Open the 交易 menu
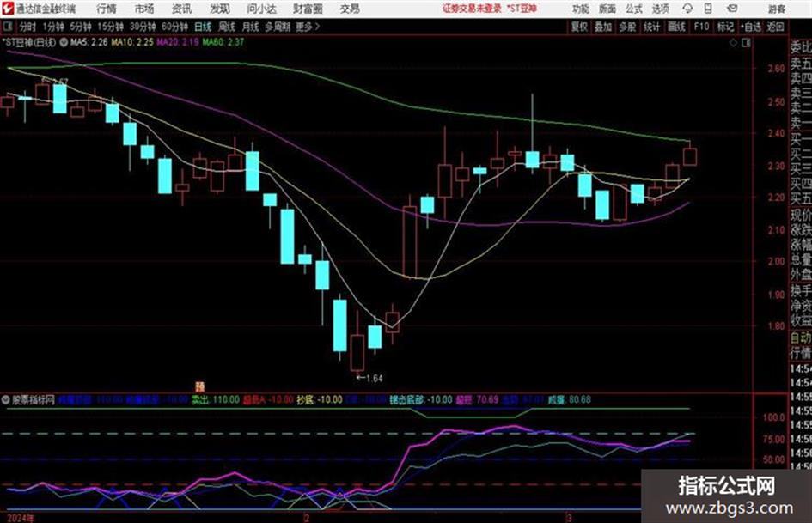The image size is (812, 523). (x=350, y=9)
